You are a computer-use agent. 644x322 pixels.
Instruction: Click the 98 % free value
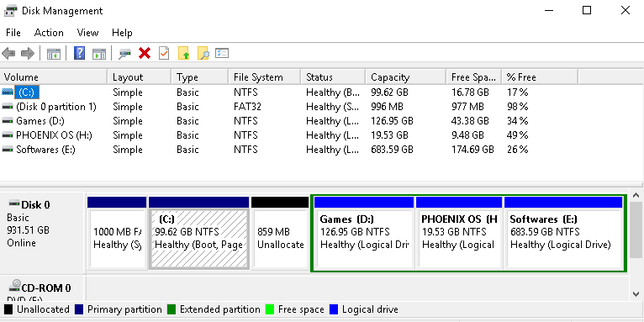point(517,107)
